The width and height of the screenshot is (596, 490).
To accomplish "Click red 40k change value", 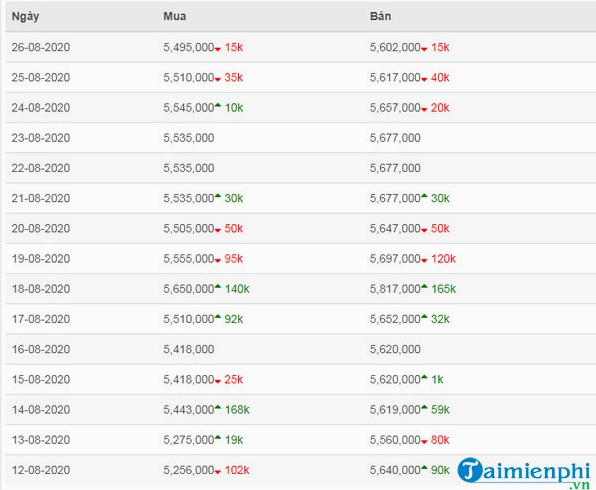I will (440, 78).
